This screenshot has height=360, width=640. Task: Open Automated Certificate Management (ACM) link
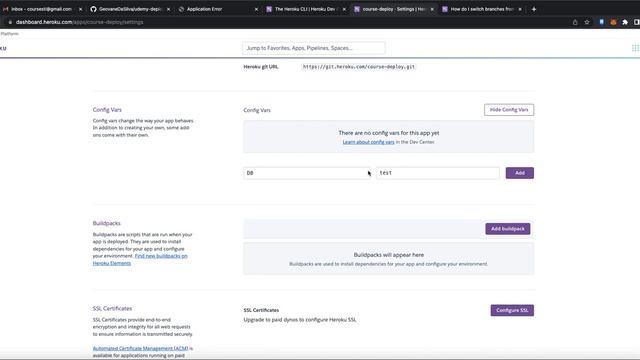[140, 348]
